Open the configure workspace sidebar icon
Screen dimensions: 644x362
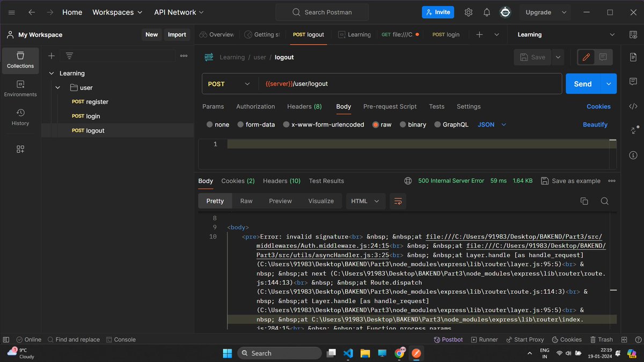(20, 149)
